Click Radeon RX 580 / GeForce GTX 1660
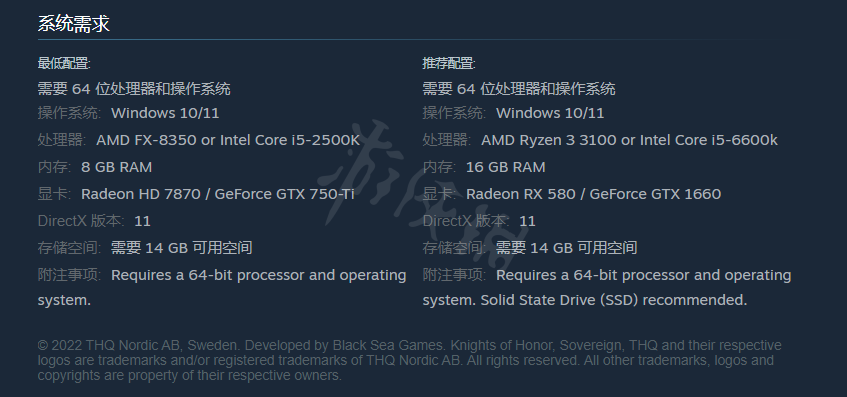The width and height of the screenshot is (847, 397). [x=594, y=194]
